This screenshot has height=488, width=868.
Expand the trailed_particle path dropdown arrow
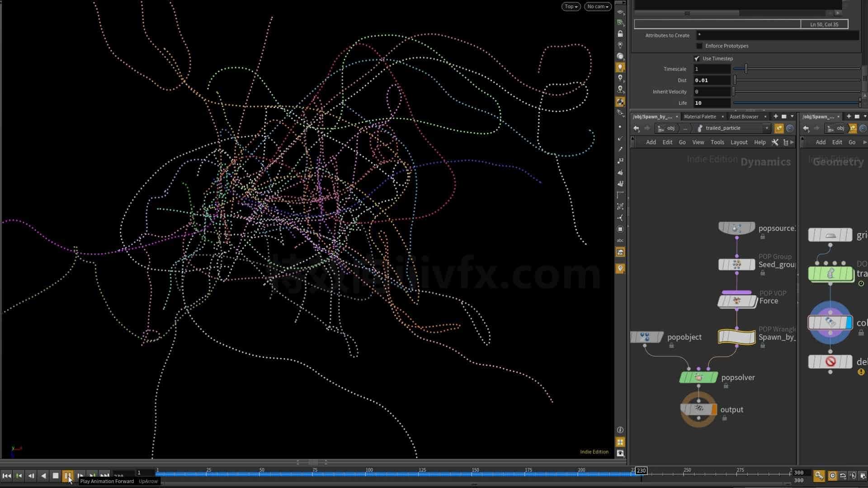pyautogui.click(x=767, y=128)
